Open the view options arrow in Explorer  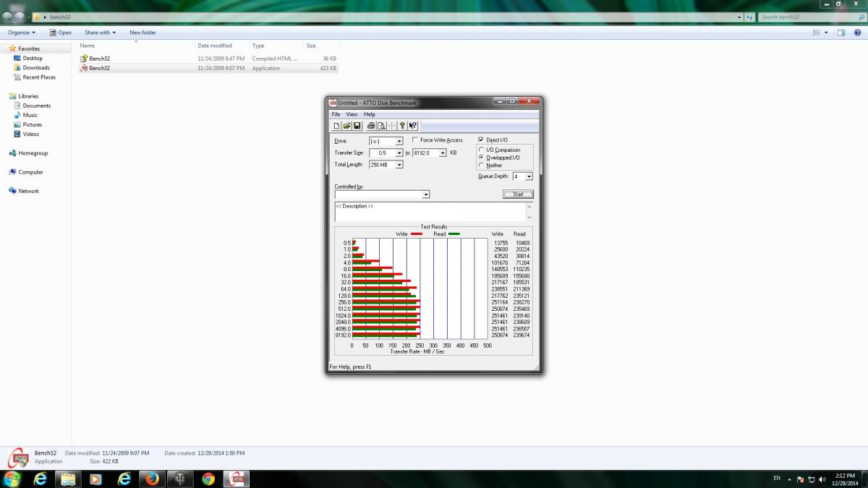click(x=826, y=33)
